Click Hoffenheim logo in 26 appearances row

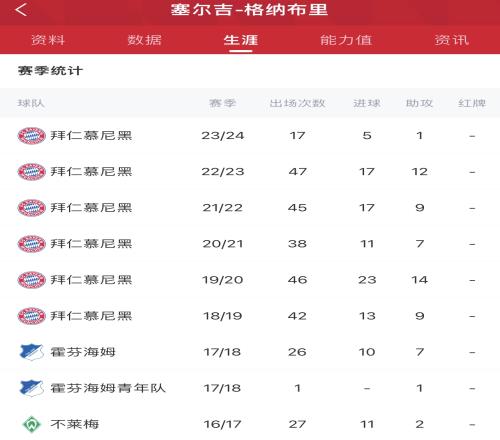(31, 352)
